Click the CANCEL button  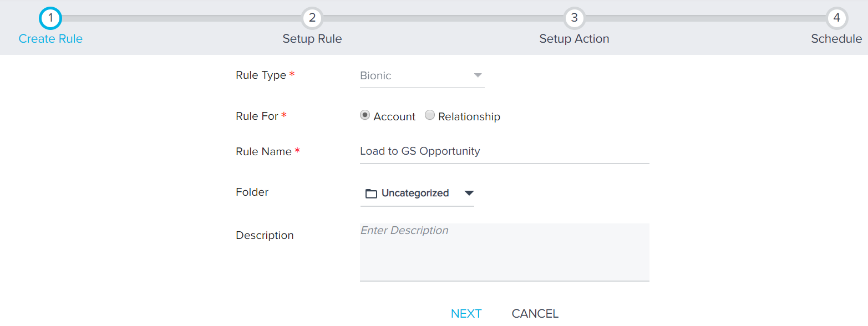click(x=535, y=314)
